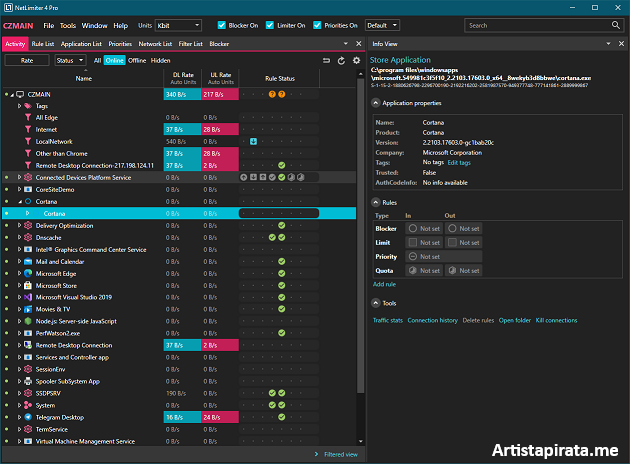The image size is (630, 464).
Task: Collapse the Tools section
Action: (375, 303)
